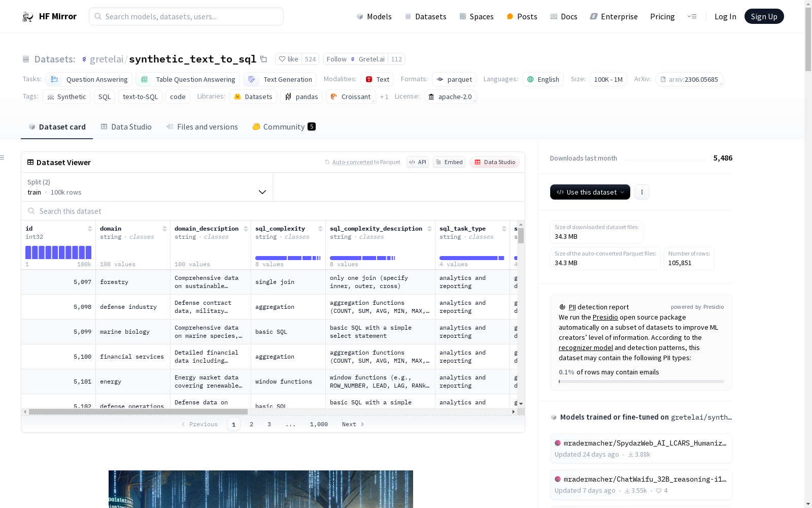Click the Croissant library tag
The height and width of the screenshot is (508, 812).
(x=351, y=97)
